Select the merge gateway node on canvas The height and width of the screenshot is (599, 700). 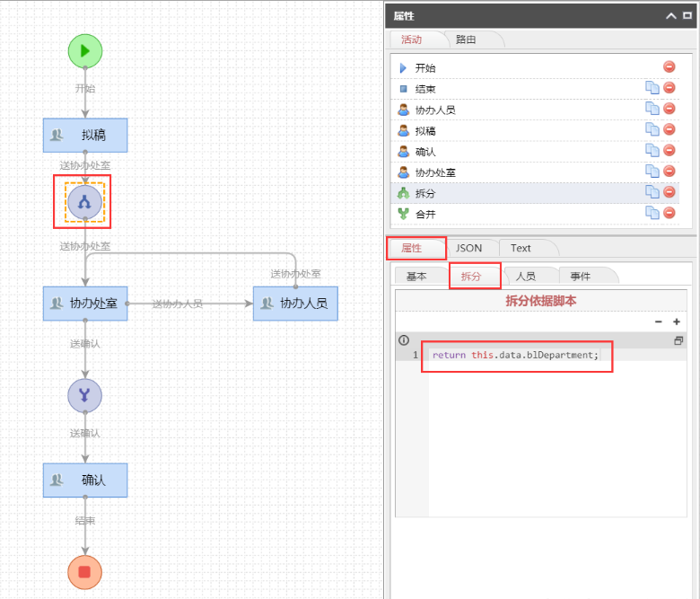(x=85, y=395)
